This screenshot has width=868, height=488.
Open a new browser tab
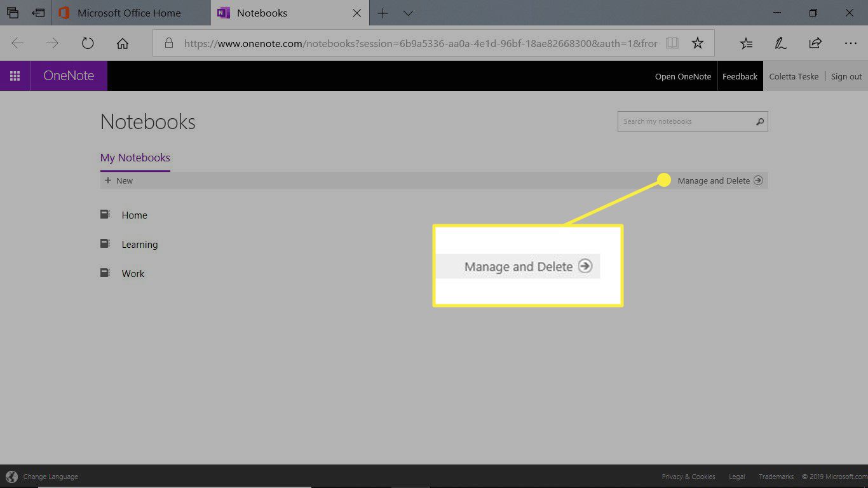click(x=383, y=13)
